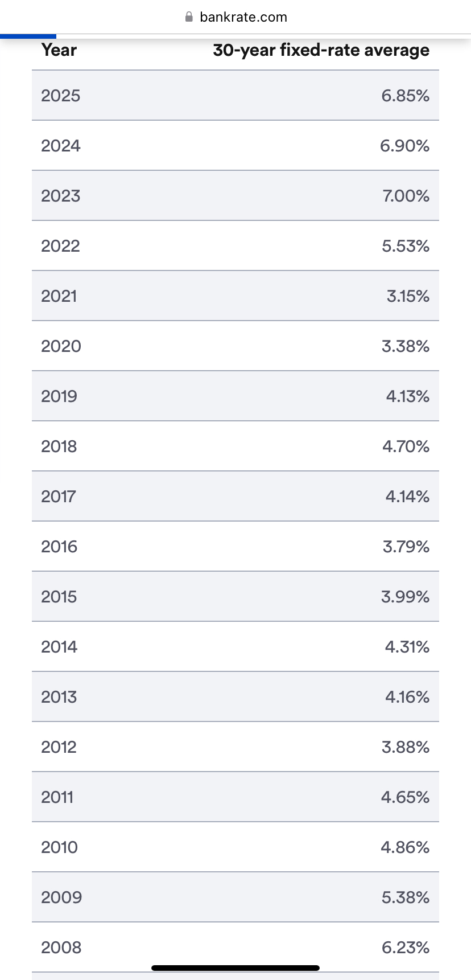Screen dimensions: 471x980
Task: Select the 2009 year cell
Action: tap(61, 897)
